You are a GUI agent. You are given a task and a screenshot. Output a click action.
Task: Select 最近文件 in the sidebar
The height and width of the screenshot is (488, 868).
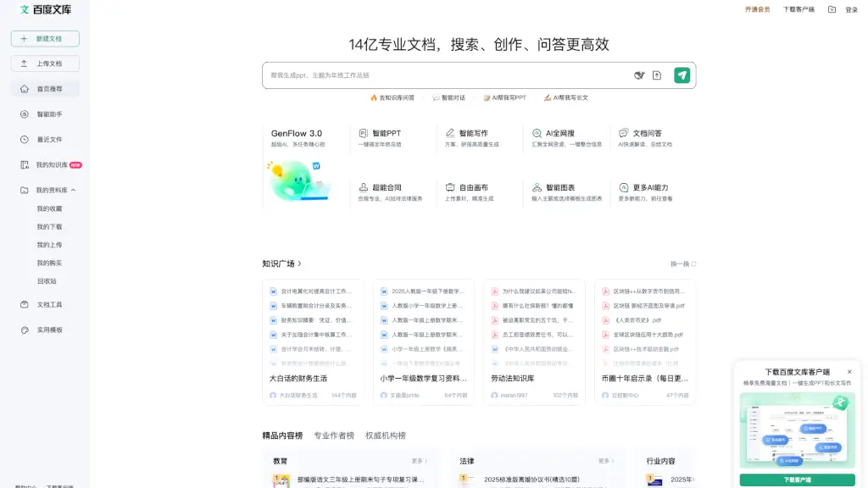pyautogui.click(x=49, y=139)
